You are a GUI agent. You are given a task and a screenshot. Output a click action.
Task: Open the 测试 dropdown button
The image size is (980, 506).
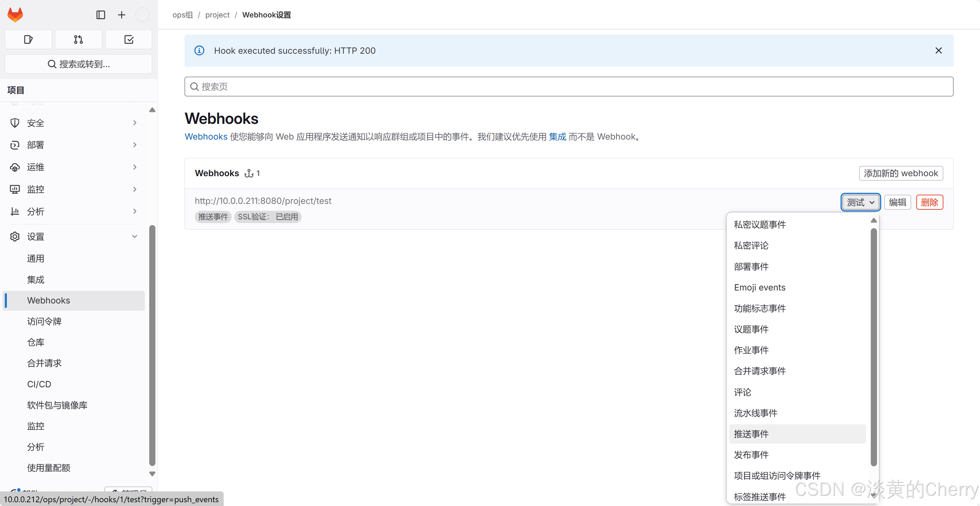pos(860,202)
